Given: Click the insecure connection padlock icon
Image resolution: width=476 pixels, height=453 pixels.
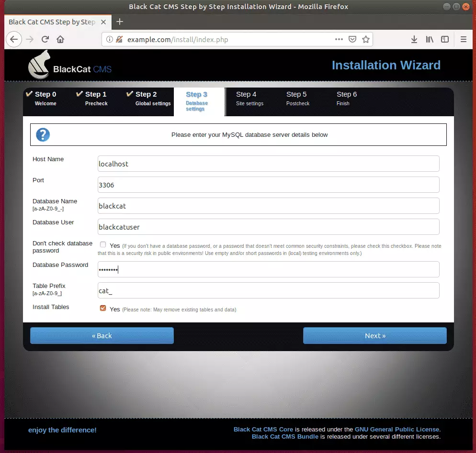Looking at the screenshot, I should coord(119,39).
